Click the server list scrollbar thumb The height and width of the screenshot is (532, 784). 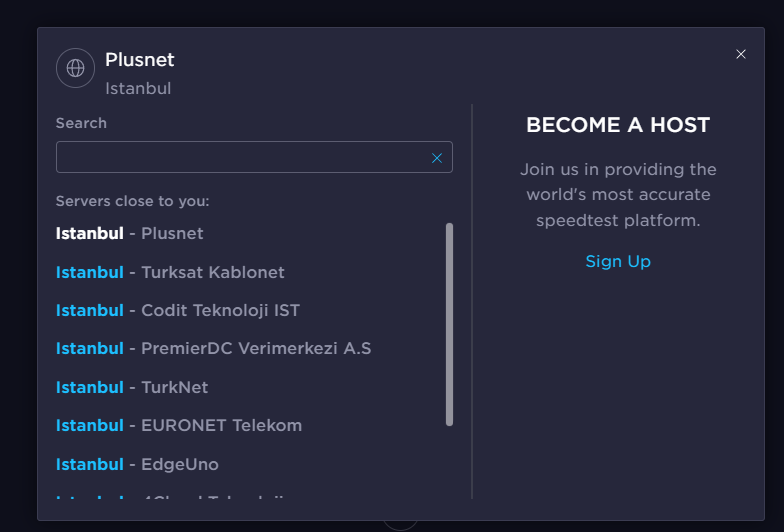coord(449,324)
